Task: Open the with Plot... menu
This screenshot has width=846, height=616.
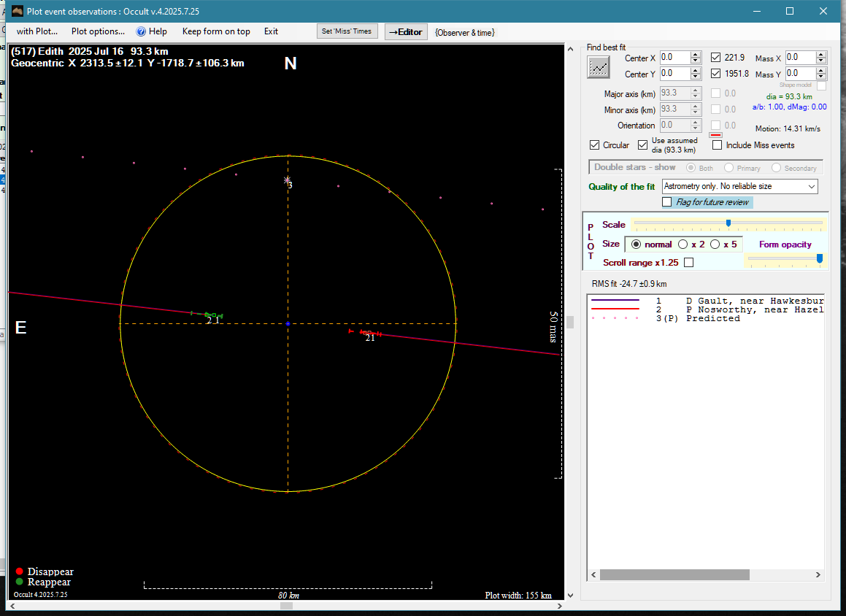Action: coord(36,31)
